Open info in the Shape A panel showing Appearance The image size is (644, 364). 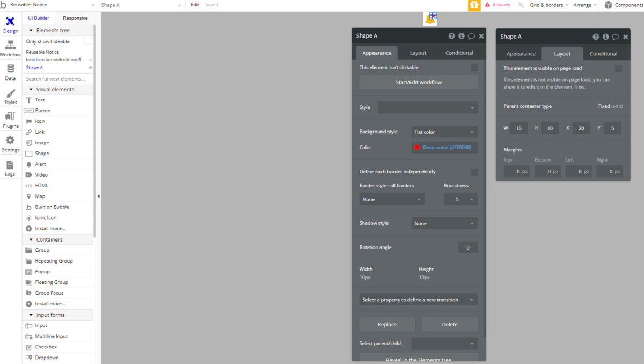461,36
